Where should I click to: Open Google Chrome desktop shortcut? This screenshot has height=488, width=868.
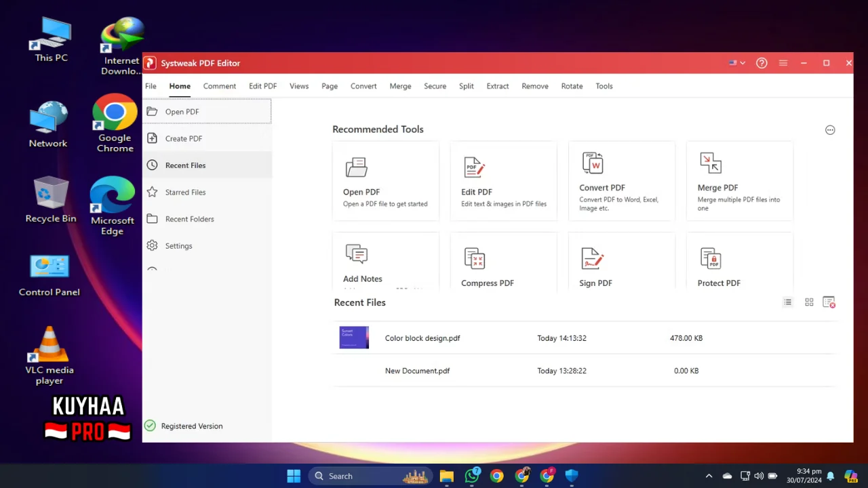click(115, 123)
